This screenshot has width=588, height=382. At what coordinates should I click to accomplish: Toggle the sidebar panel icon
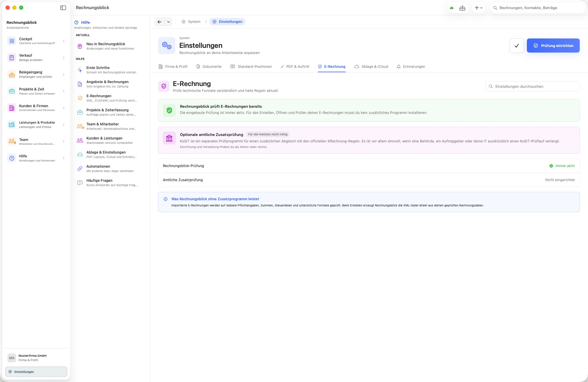click(x=63, y=8)
